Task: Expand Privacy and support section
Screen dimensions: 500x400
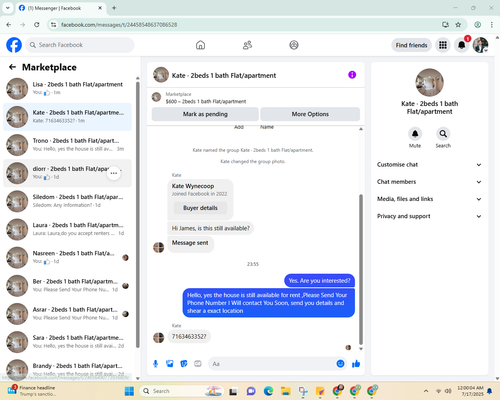Action: point(429,216)
